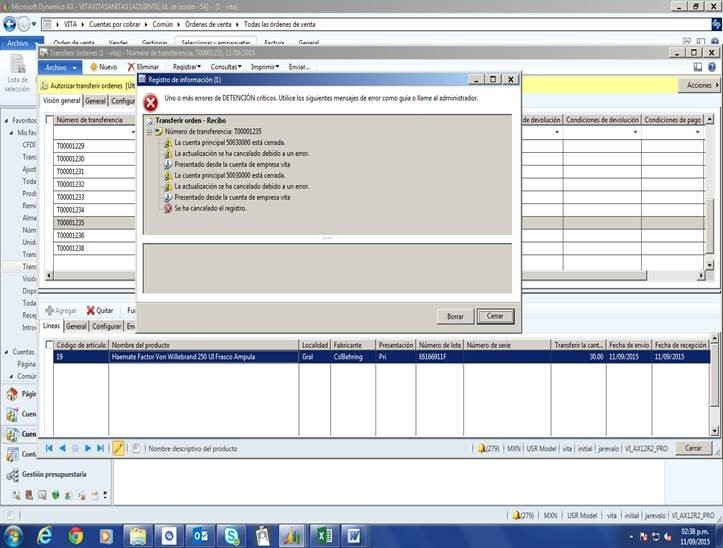Click the Nuevo toolbar icon

point(94,67)
